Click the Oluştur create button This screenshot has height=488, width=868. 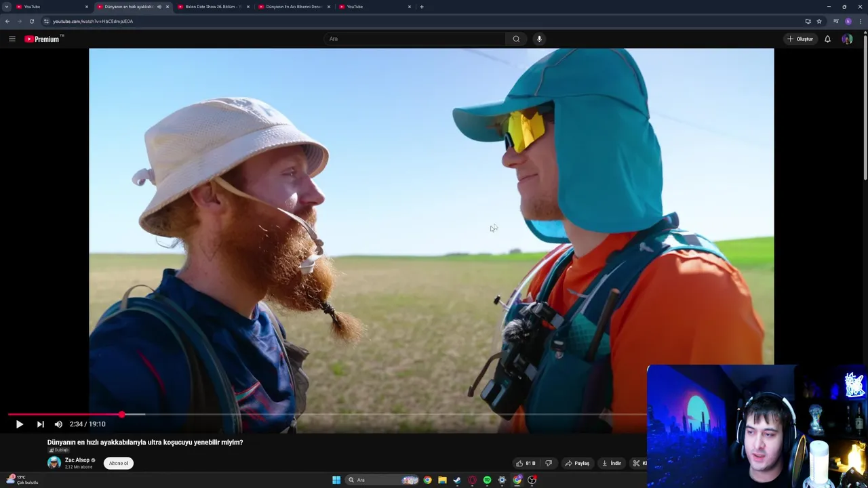click(800, 39)
